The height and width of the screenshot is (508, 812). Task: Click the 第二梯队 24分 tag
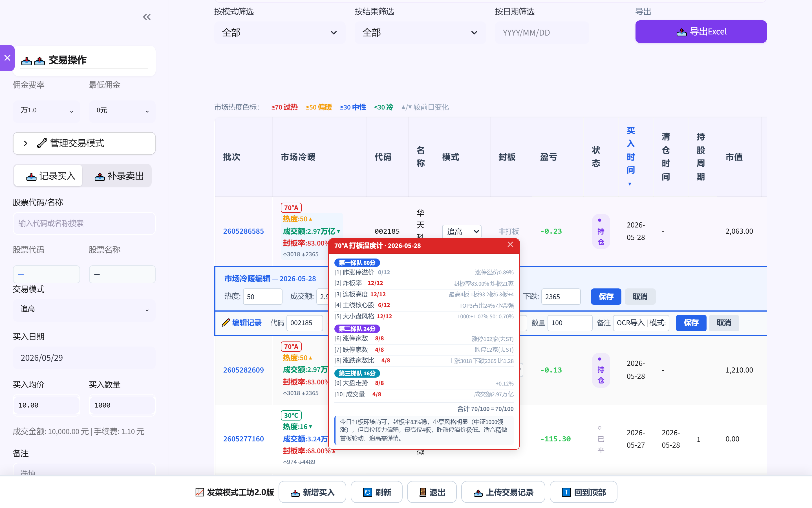357,329
